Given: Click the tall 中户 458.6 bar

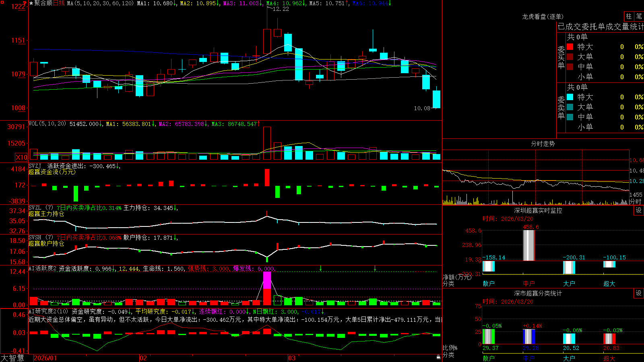Looking at the screenshot, I should point(529,245).
